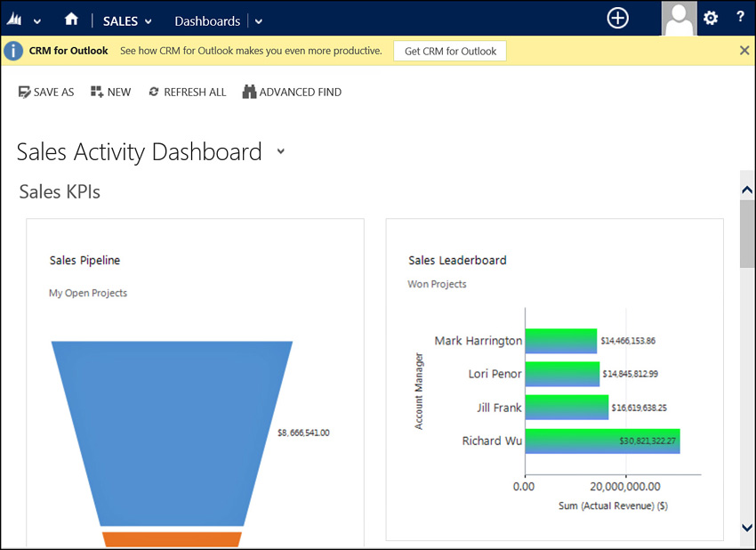This screenshot has height=550, width=756.
Task: Open Advanced Find binoculars
Action: [x=292, y=92]
